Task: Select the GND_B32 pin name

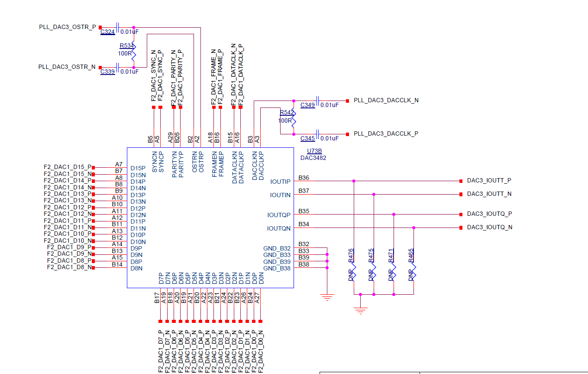Action: (277, 248)
